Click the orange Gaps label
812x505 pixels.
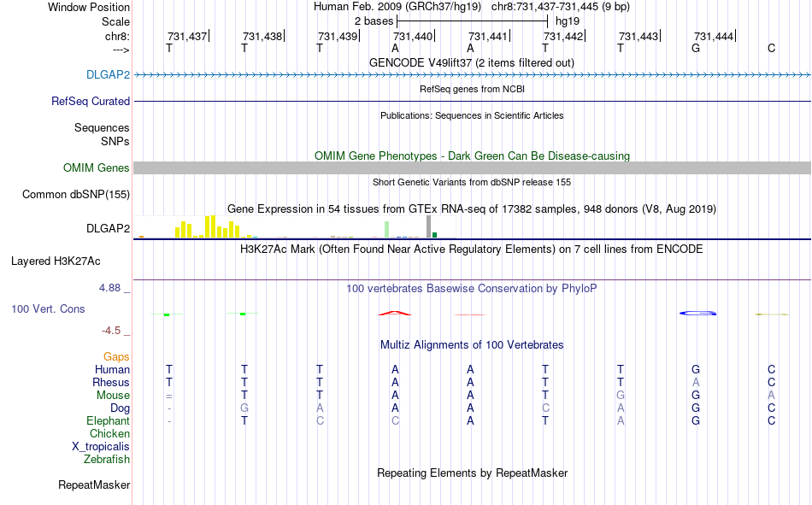click(x=116, y=356)
